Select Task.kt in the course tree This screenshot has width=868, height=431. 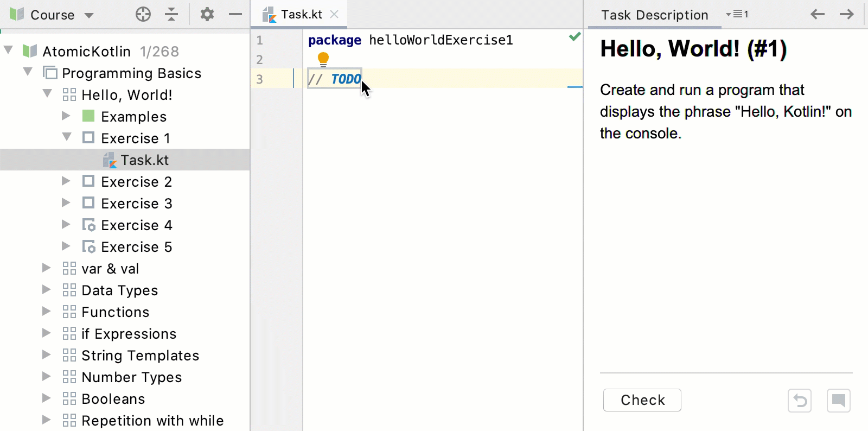coord(125,160)
